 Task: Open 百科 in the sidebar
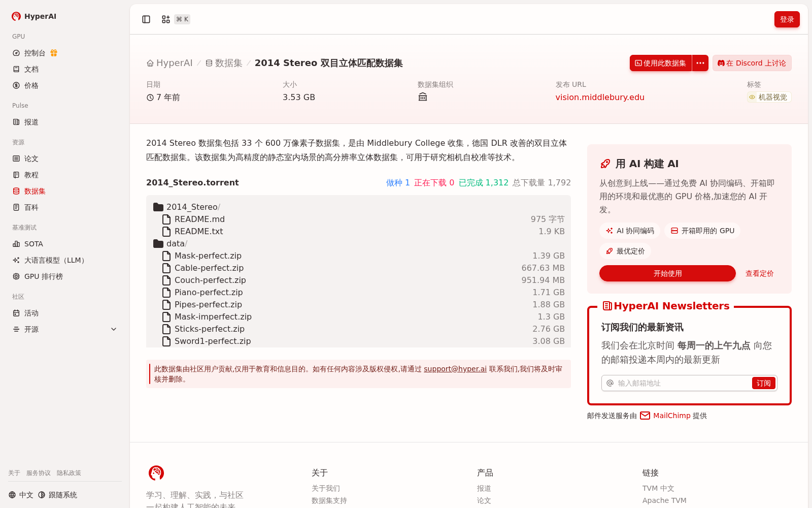pyautogui.click(x=64, y=207)
